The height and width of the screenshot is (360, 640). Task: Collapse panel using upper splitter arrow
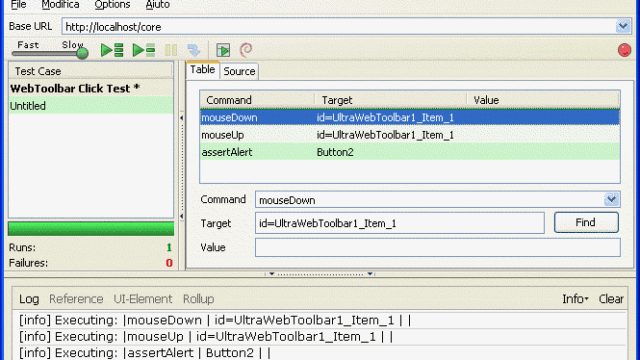click(x=181, y=118)
